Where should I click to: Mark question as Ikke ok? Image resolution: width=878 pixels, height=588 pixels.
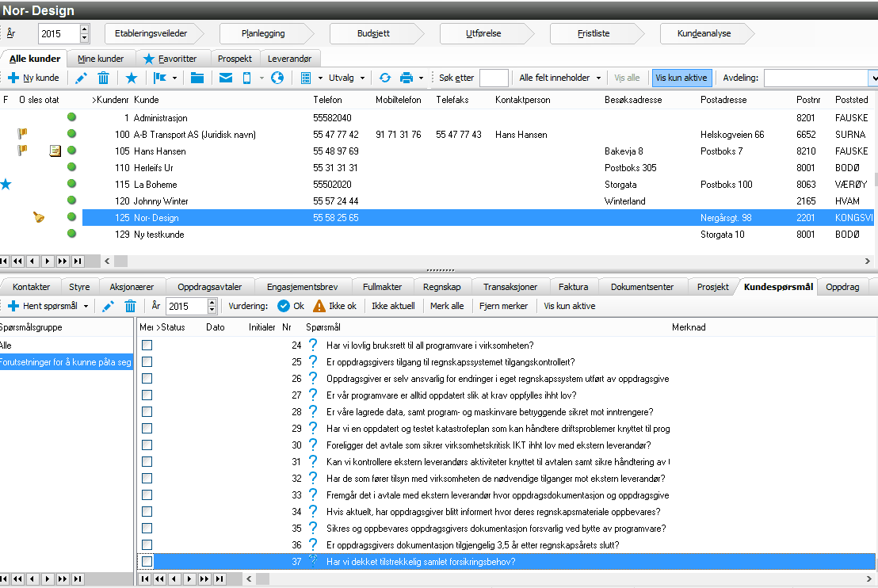[335, 307]
